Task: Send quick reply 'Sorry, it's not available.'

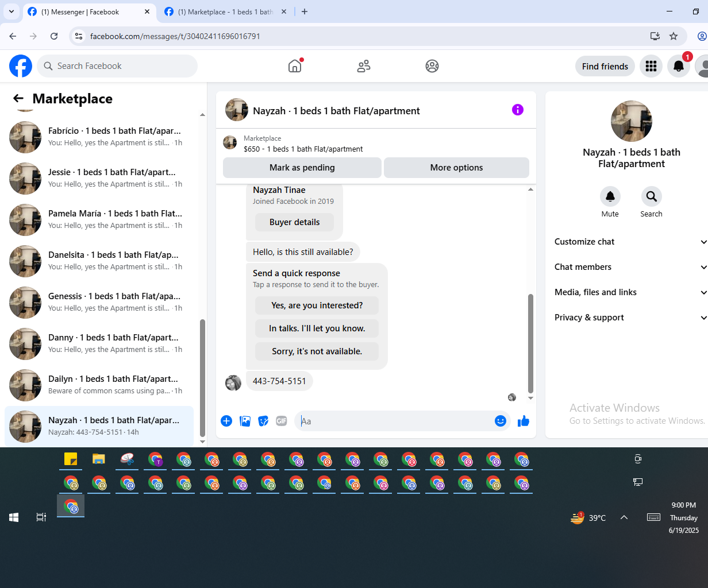Action: [317, 351]
